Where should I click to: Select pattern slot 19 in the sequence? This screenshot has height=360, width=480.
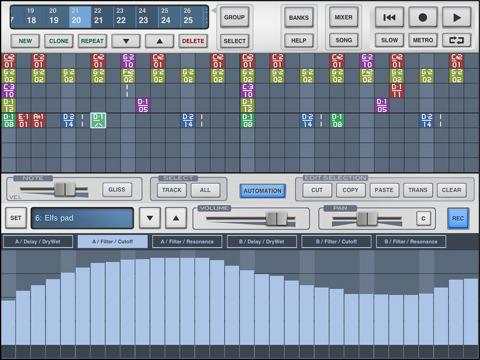(54, 17)
